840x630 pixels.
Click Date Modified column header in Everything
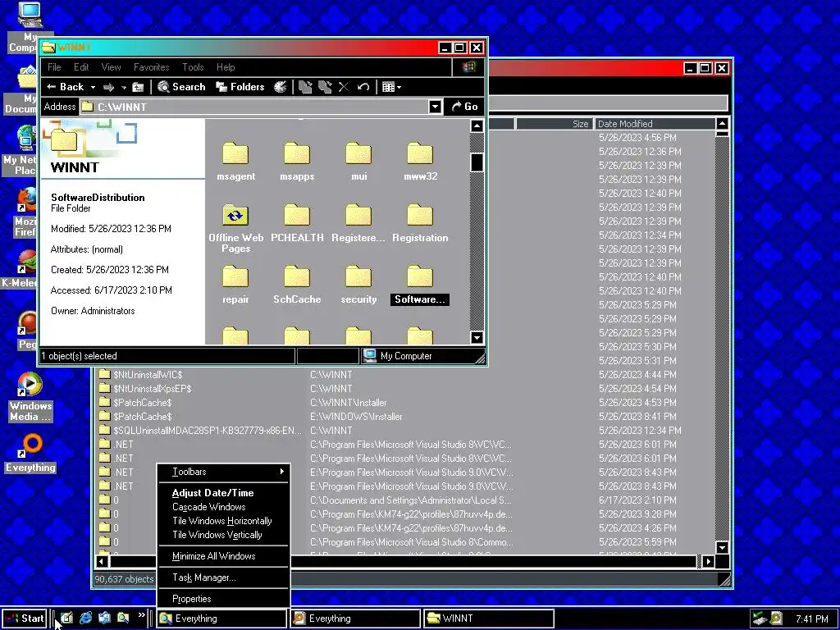[655, 124]
